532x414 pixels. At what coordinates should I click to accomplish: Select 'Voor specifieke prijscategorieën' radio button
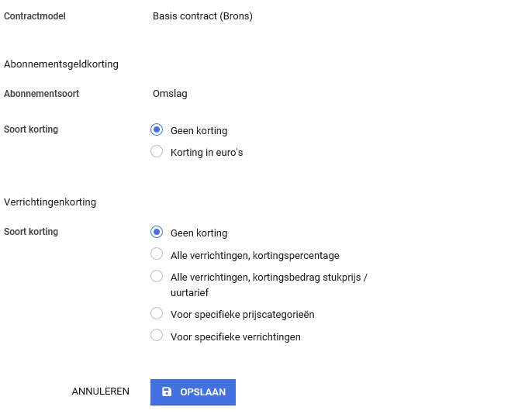(x=157, y=314)
